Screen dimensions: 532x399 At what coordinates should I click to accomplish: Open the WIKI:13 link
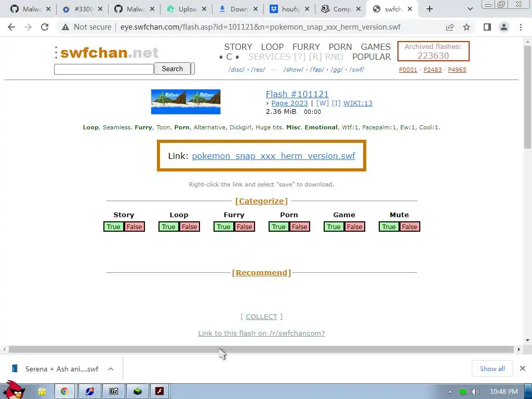click(358, 103)
